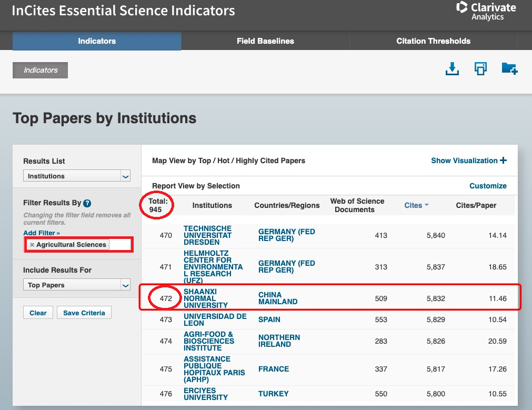The height and width of the screenshot is (410, 532).
Task: Click the Turkey country link
Action: coord(273,394)
